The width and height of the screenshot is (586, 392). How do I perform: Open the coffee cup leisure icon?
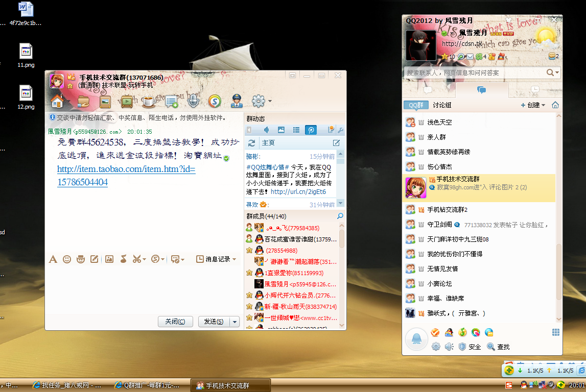click(x=148, y=101)
